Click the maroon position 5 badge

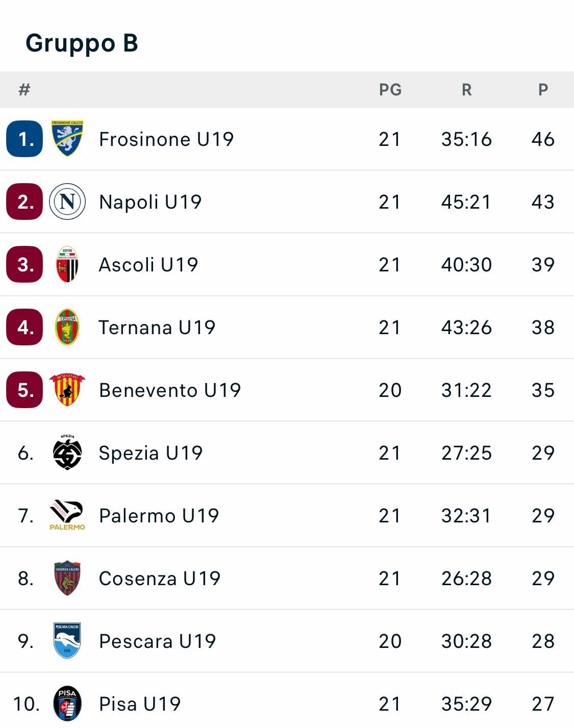[24, 390]
